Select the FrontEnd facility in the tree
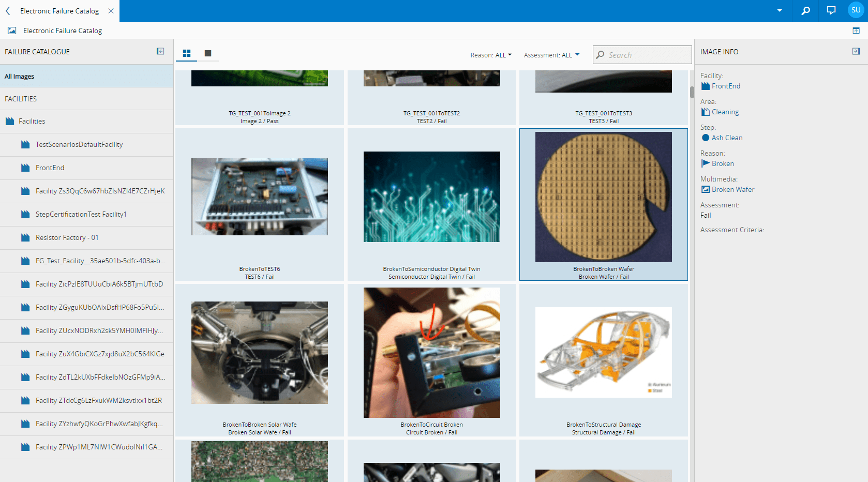The image size is (868, 482). [x=86, y=168]
